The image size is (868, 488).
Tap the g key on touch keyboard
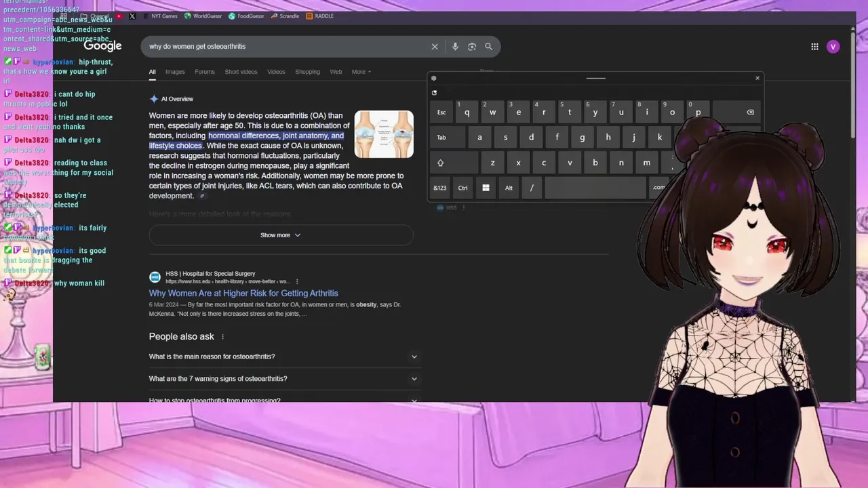pos(582,137)
